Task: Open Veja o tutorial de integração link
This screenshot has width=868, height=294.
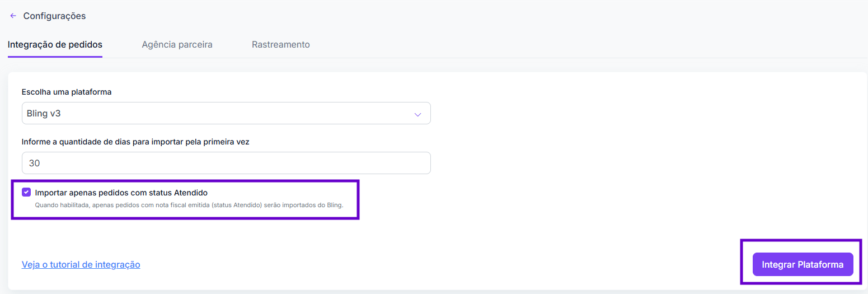Action: (81, 264)
